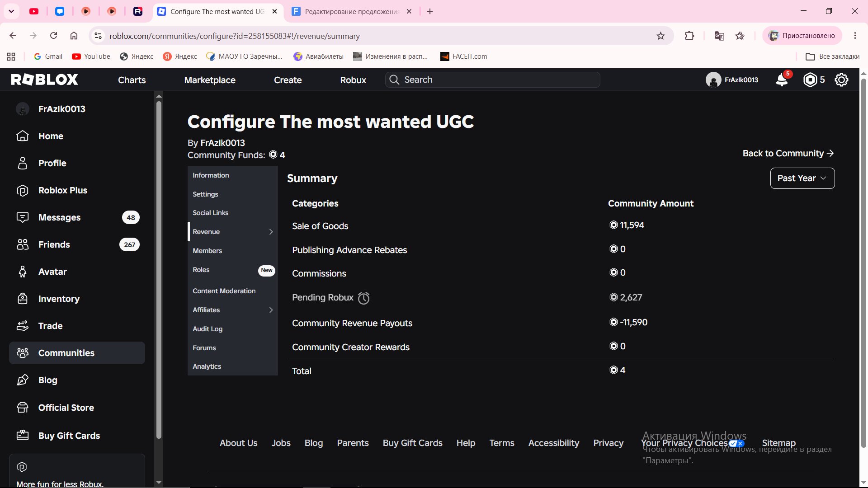Screen dimensions: 868x488
Task: Open the settings gear icon
Action: 841,80
